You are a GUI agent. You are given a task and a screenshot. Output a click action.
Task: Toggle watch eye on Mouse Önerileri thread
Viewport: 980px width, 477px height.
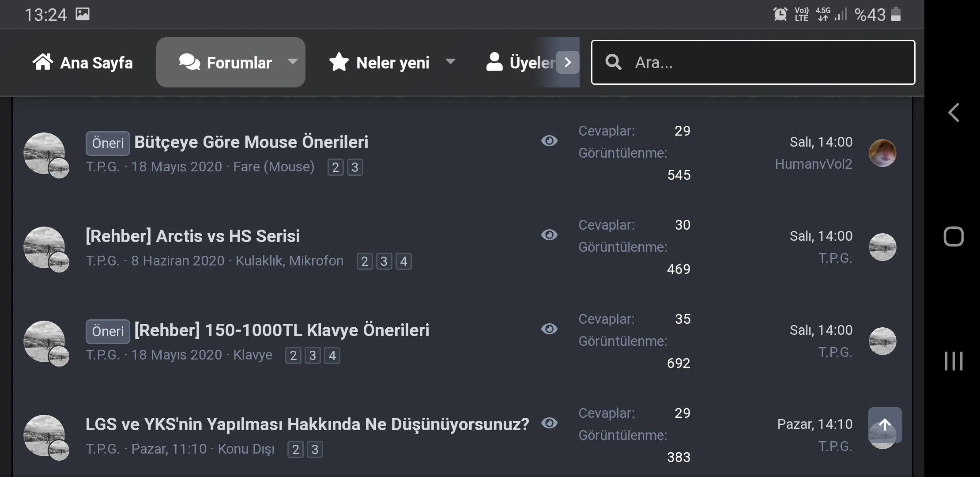coord(549,141)
